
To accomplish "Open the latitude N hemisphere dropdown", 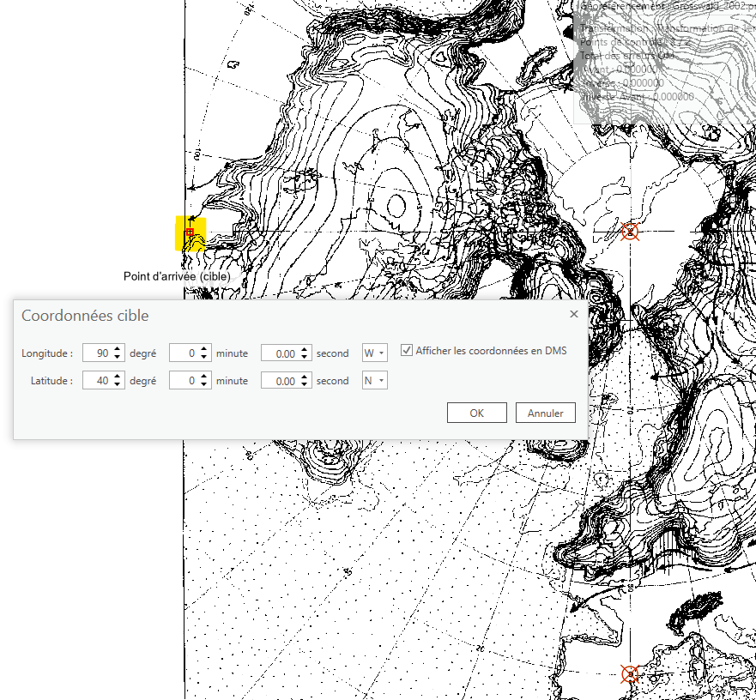I will click(x=374, y=380).
